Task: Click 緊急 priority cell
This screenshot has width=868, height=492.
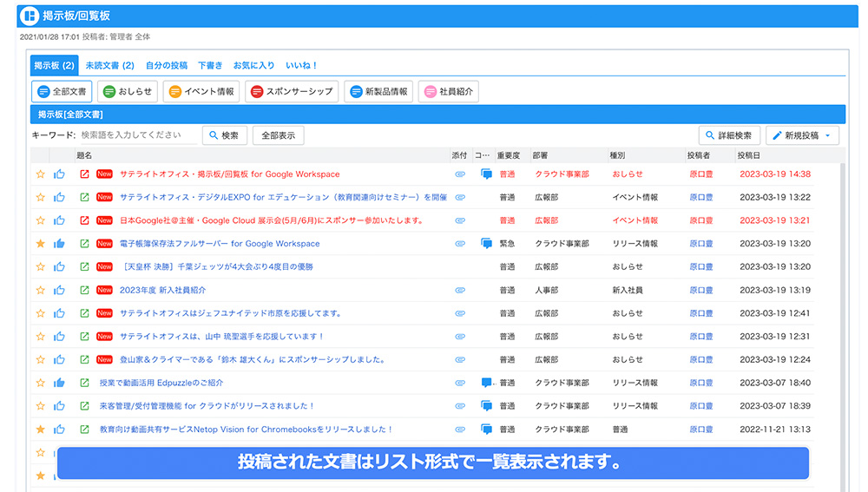Action: click(x=507, y=244)
